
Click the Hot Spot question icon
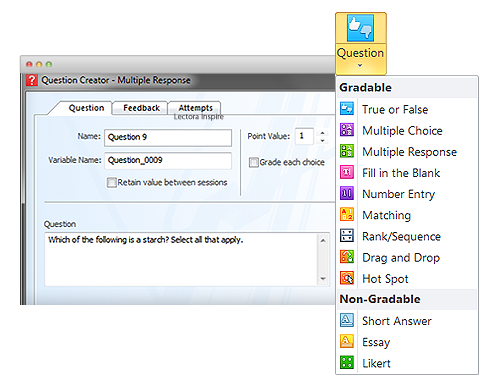click(x=347, y=278)
